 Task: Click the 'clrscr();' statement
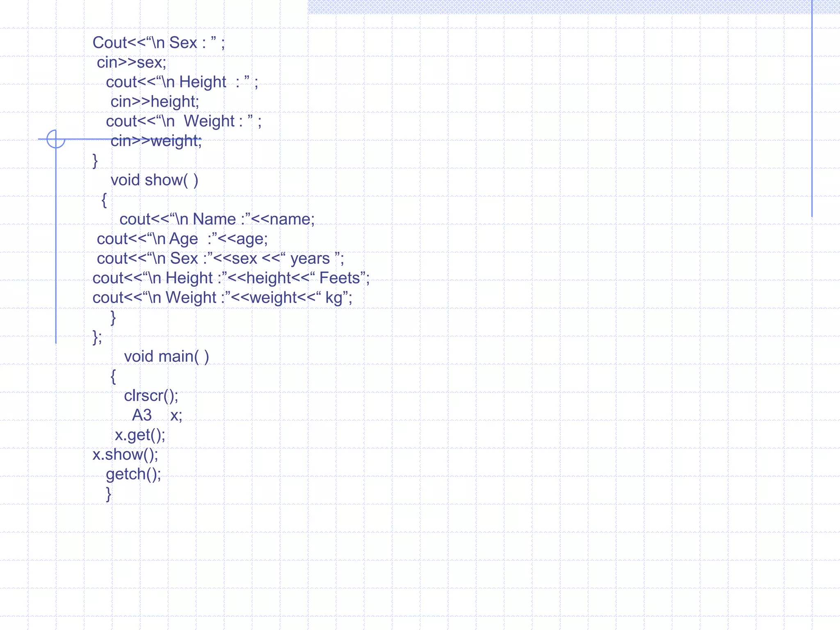pyautogui.click(x=151, y=396)
